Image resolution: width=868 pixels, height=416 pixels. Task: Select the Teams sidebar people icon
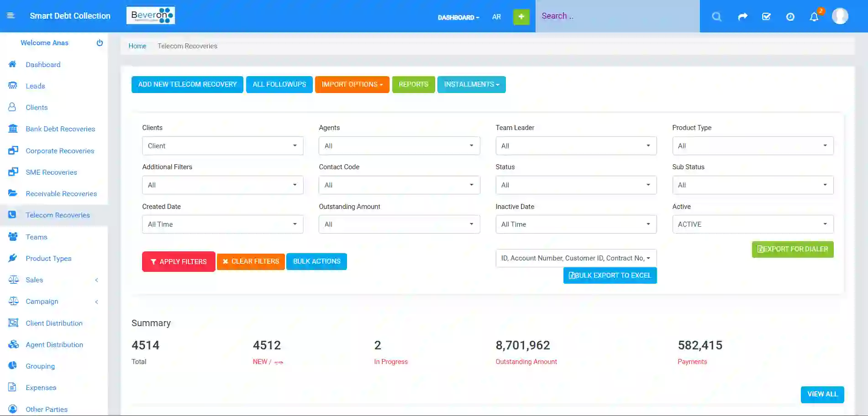coord(12,237)
